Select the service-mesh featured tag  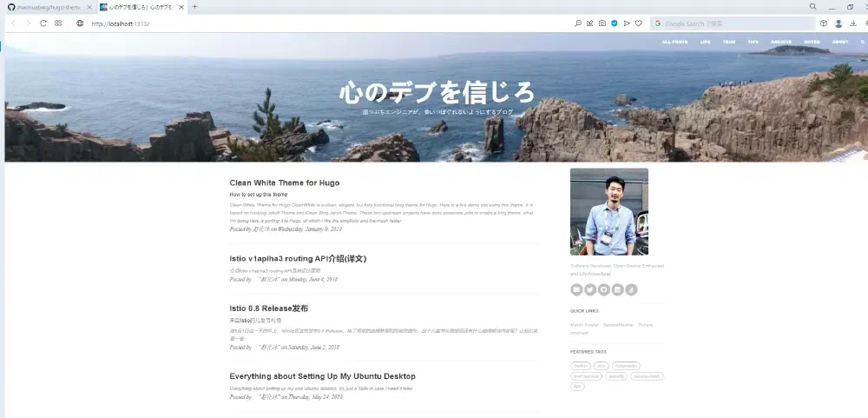click(x=647, y=376)
